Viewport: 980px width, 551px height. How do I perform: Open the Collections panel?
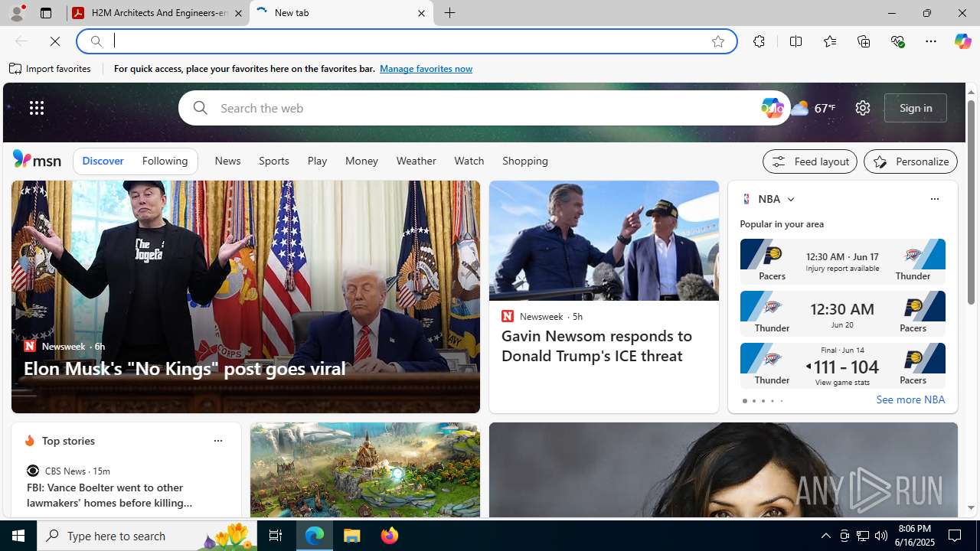point(864,41)
